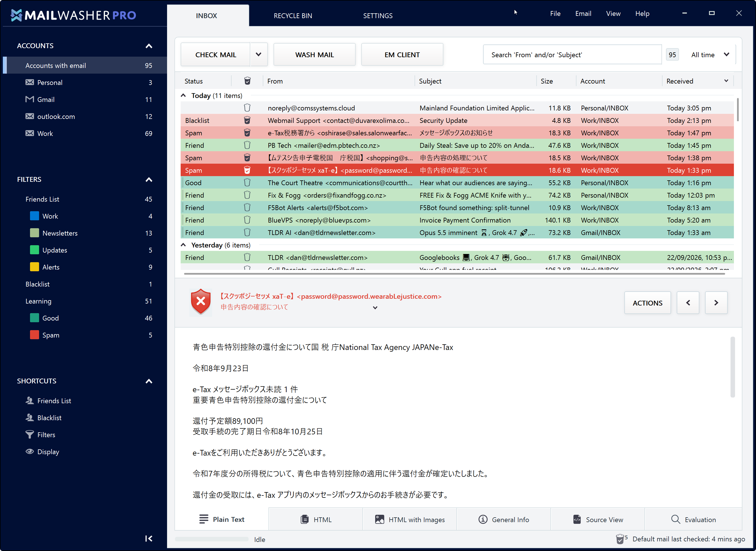Click the status bar recycle bin icon
Screen dimensions: 756x551
tap(620, 539)
